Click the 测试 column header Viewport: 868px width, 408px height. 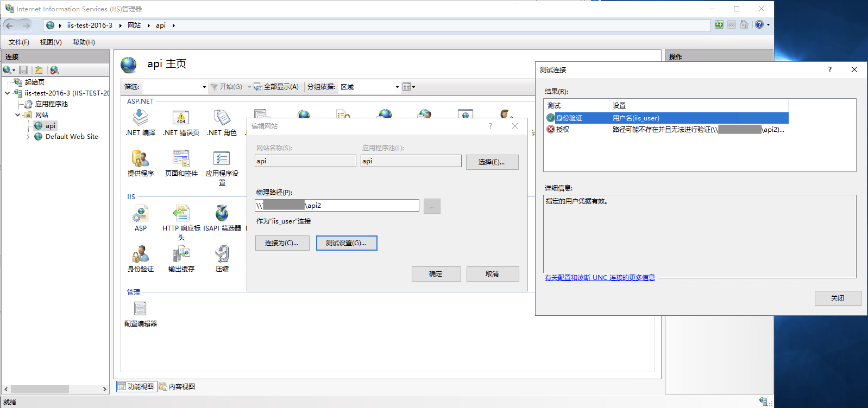click(x=577, y=106)
